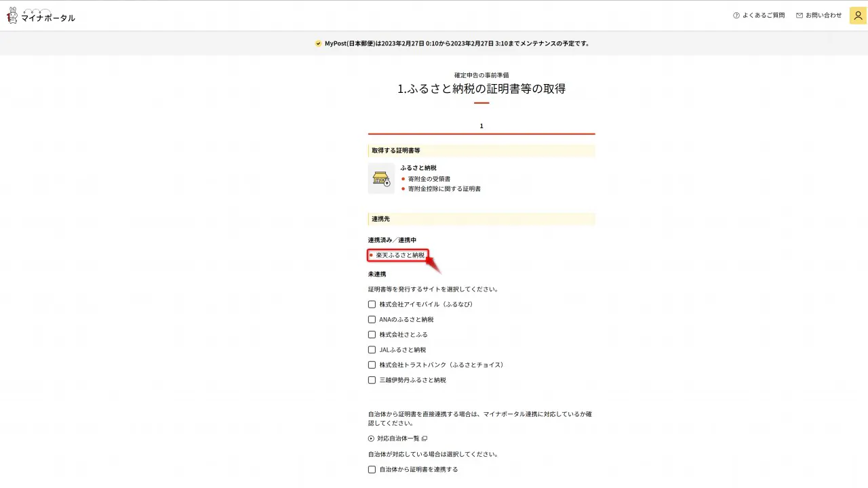Click the circled arrow icon before 対応自治体一覧

tap(371, 439)
